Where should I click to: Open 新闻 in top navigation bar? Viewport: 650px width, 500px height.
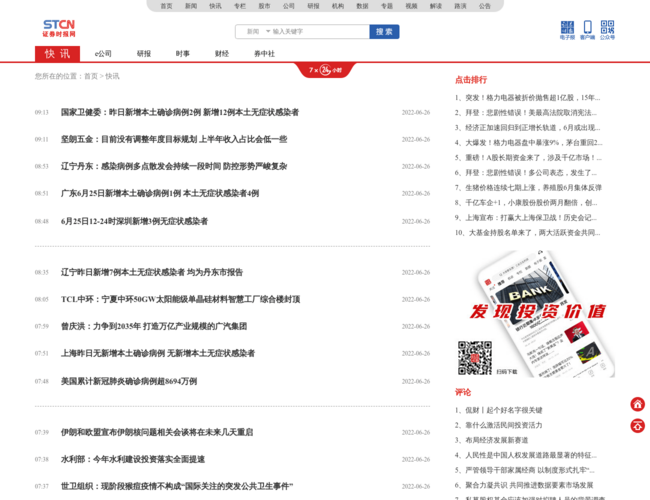pyautogui.click(x=191, y=6)
